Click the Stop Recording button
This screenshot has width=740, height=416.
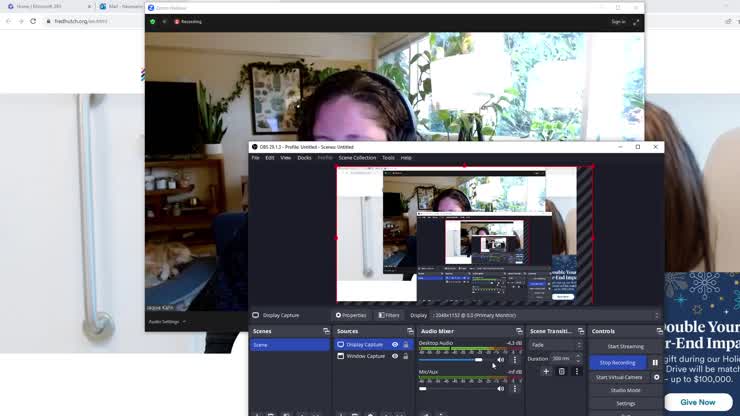click(617, 363)
